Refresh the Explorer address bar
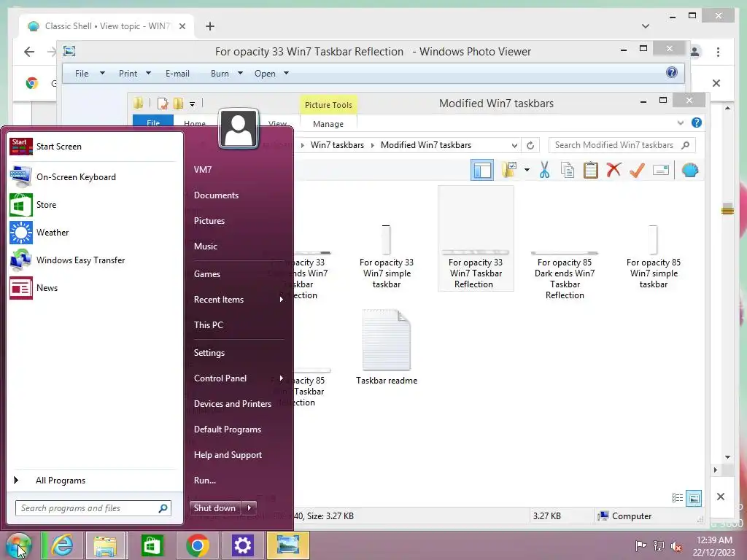This screenshot has width=747, height=560. click(x=530, y=145)
